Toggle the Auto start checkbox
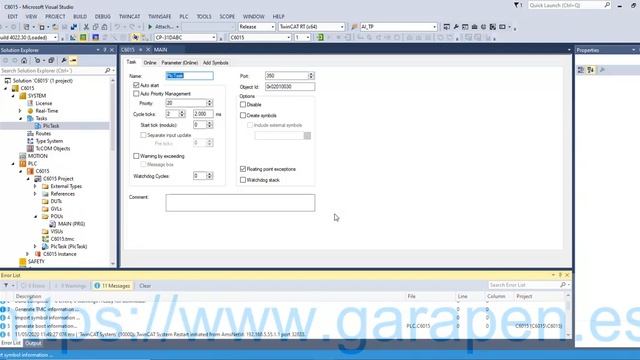The image size is (640, 360). (136, 85)
